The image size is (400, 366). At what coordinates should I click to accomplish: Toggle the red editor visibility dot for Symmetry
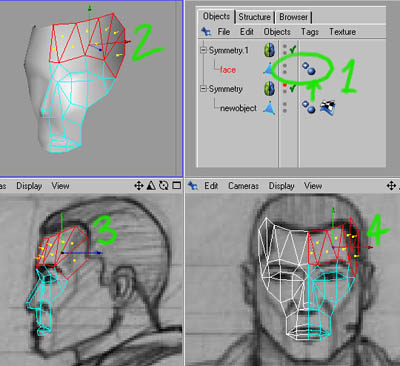click(x=285, y=85)
